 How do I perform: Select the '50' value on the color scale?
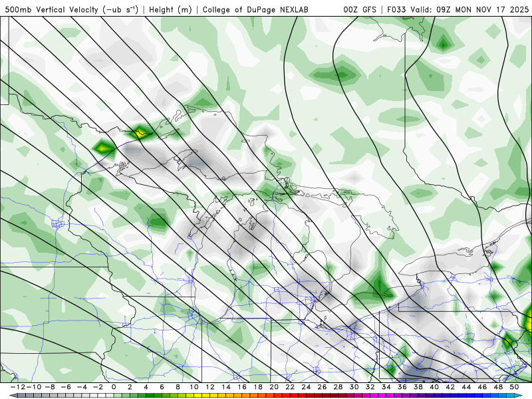(x=514, y=387)
